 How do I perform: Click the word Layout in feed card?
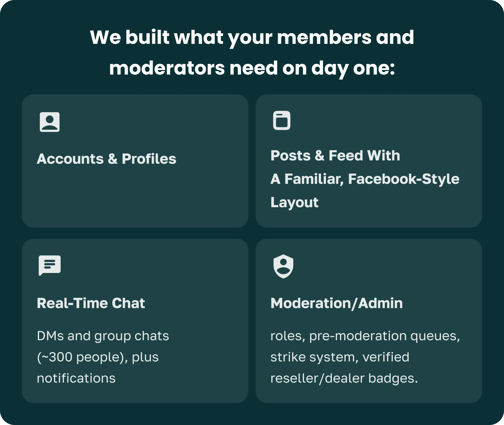(294, 202)
